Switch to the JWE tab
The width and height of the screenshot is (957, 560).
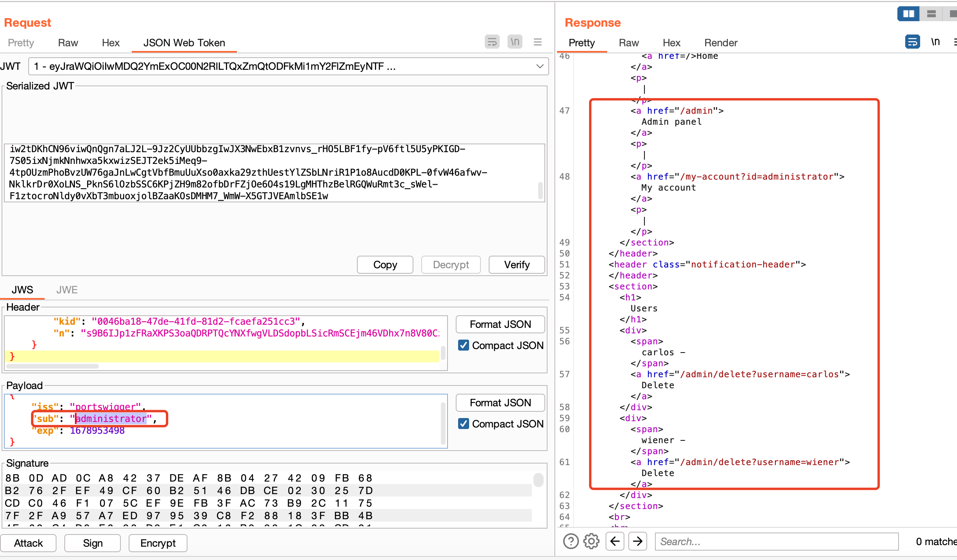click(67, 290)
